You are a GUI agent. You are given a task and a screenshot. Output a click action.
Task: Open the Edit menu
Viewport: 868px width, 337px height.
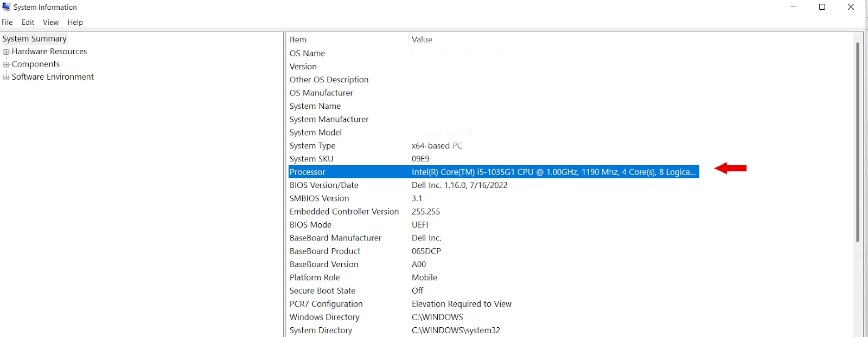(28, 22)
